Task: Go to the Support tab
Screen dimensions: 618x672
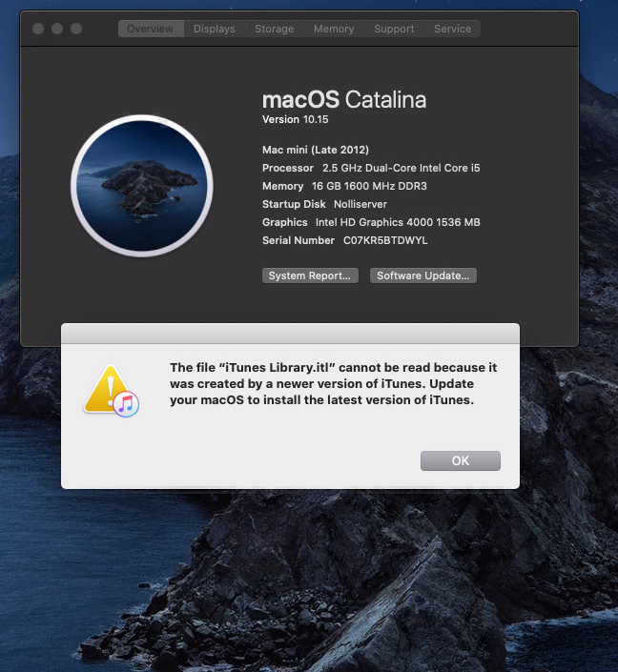Action: (394, 29)
